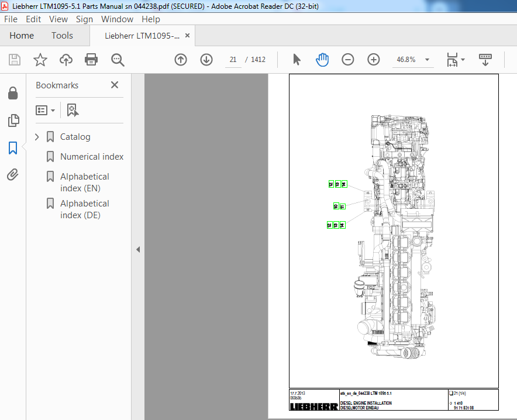This screenshot has width=517, height=420.
Task: Print the document with the printer icon
Action: pyautogui.click(x=91, y=60)
